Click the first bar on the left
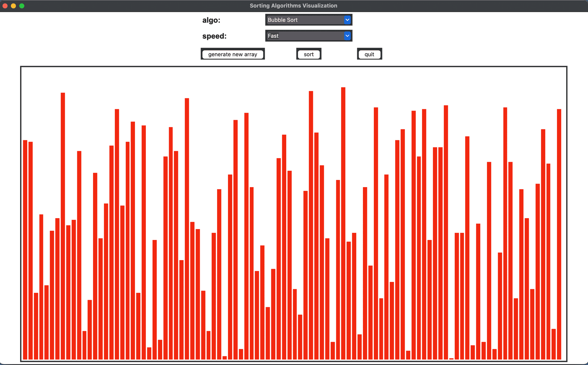This screenshot has width=588, height=365. tap(25, 250)
